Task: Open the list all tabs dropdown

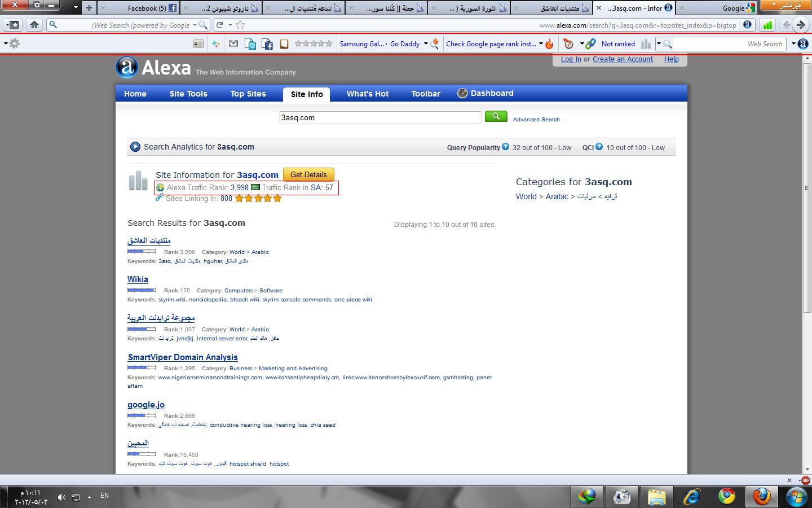Action: coord(76,8)
